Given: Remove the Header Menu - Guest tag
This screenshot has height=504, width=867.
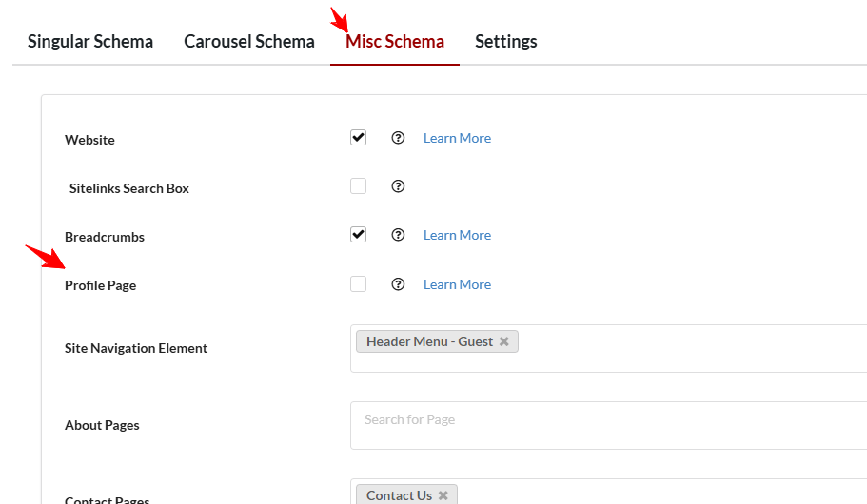Looking at the screenshot, I should point(504,341).
